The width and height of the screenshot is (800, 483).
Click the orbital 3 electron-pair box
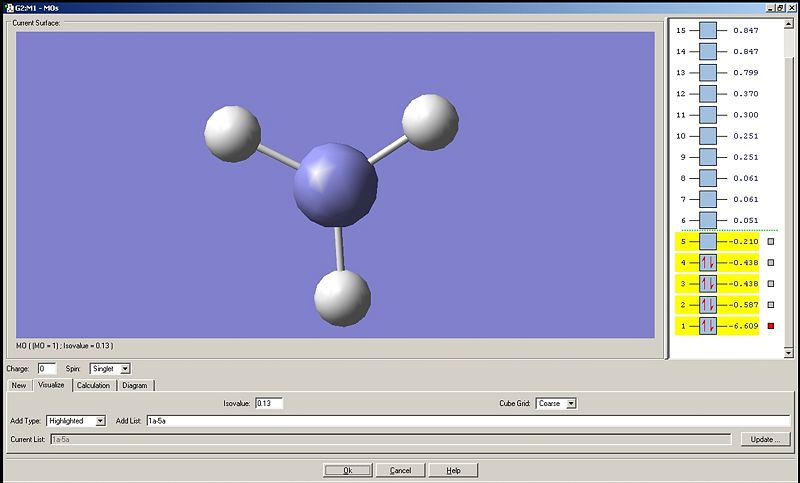(708, 284)
